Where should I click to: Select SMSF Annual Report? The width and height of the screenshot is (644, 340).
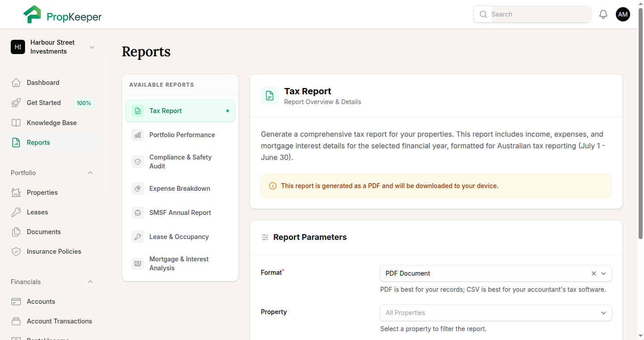pyautogui.click(x=180, y=213)
